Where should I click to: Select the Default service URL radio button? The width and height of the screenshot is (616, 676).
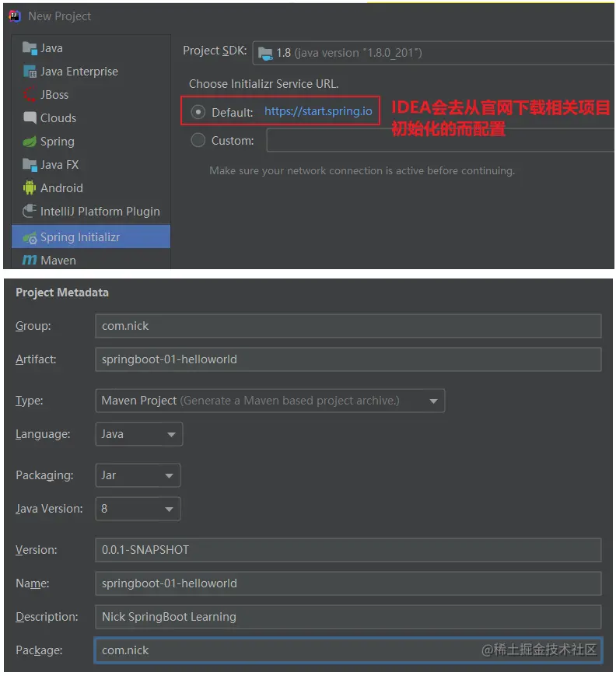click(198, 113)
